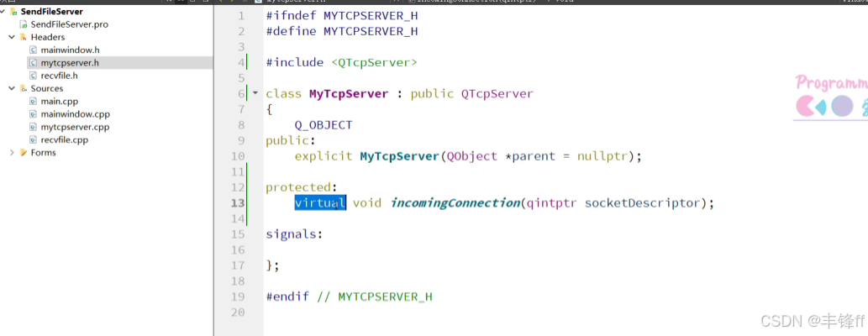This screenshot has width=868, height=336.
Task: Click '#define MYTCPSERVER_H' on line 2
Action: pos(341,32)
